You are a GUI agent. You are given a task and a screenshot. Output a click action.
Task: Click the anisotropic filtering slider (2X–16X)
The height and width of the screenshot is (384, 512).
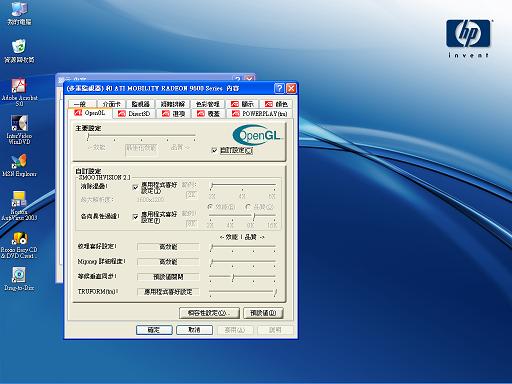(x=243, y=217)
